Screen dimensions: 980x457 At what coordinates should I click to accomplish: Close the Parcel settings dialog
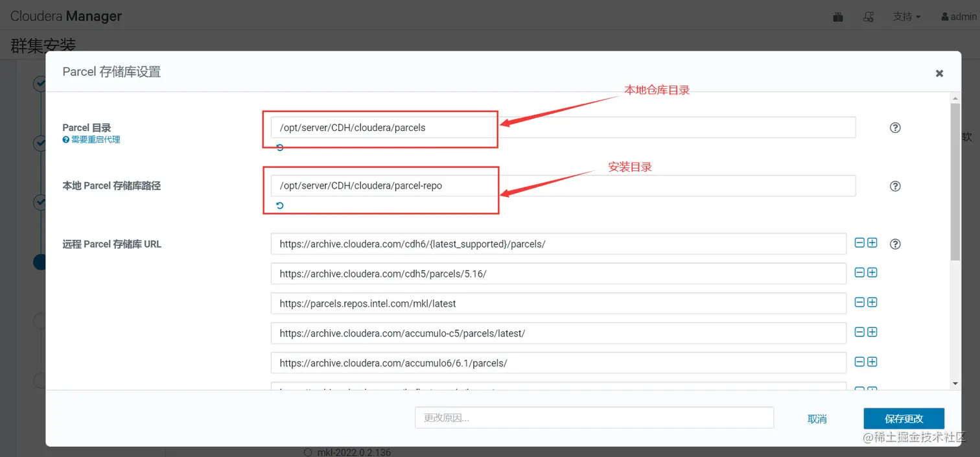939,73
